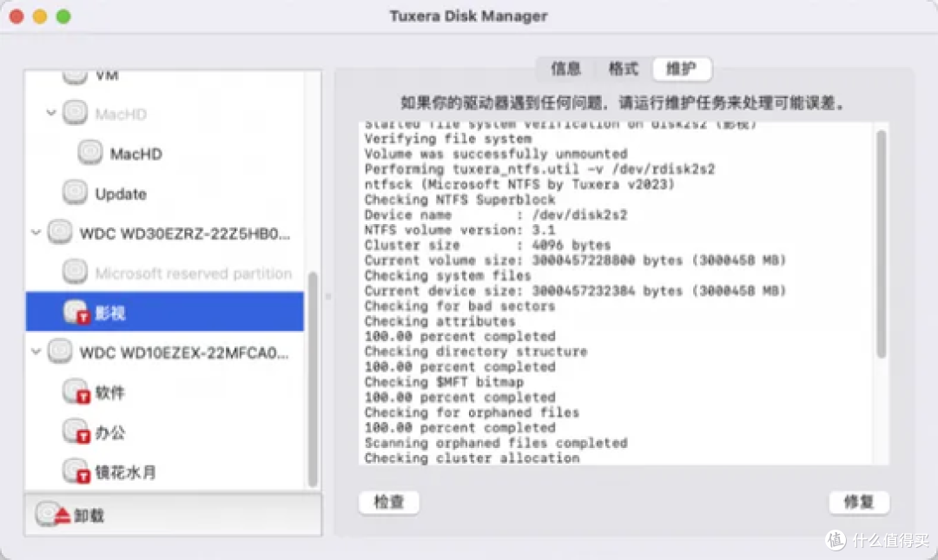
Task: Click the maintenance instruction text above log
Action: [x=623, y=103]
